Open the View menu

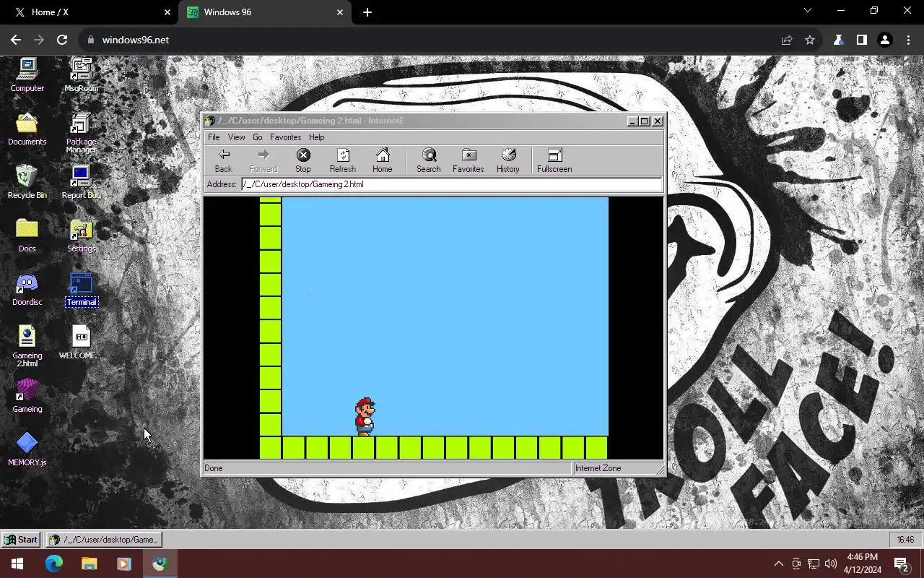(x=237, y=137)
